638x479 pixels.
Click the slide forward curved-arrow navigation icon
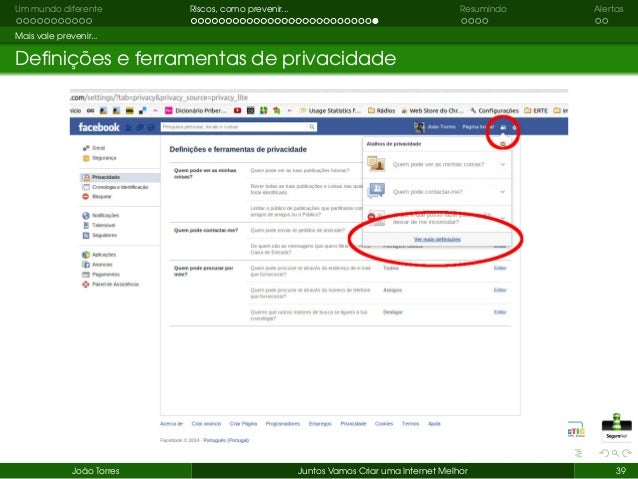627,453
